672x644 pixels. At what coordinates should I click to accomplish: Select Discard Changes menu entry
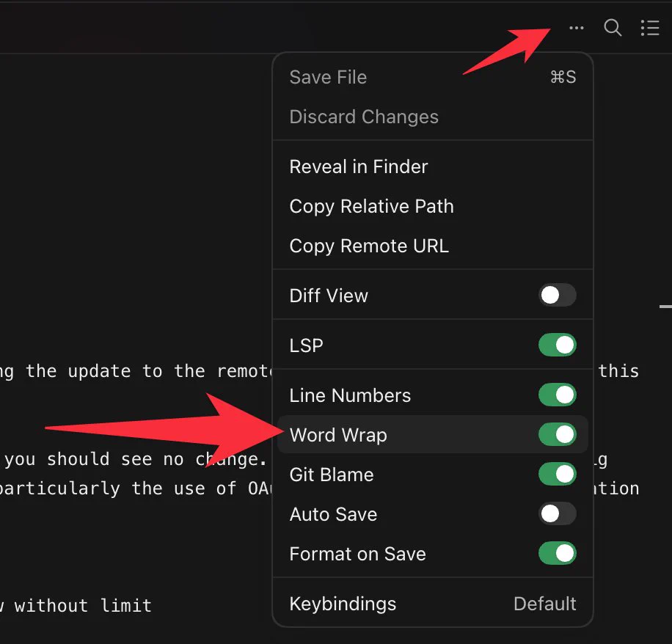[432, 117]
